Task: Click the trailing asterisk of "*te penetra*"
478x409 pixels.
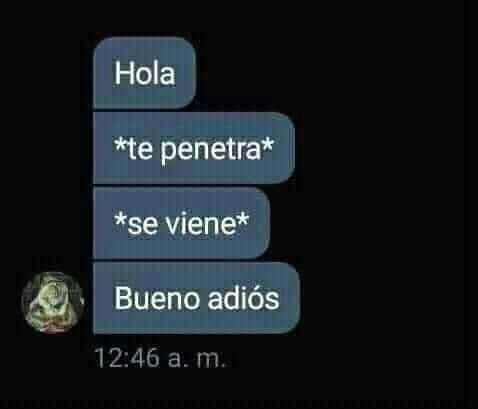Action: pos(267,144)
